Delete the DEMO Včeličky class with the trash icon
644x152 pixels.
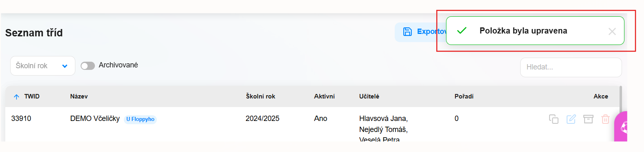pos(605,119)
